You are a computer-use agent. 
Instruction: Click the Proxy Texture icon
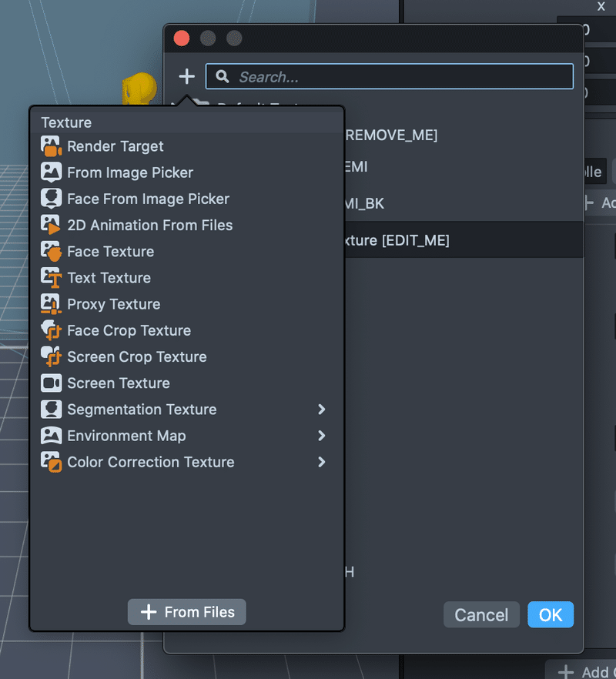point(51,304)
